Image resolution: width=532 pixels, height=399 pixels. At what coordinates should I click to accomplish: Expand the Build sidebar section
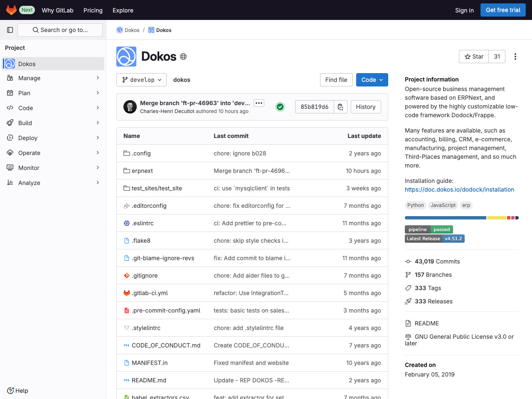click(x=53, y=123)
